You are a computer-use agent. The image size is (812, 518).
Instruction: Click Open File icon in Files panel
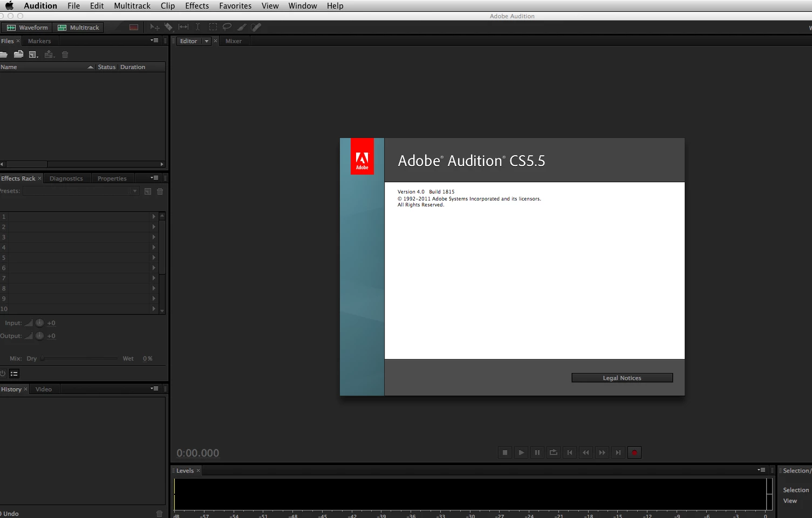click(x=3, y=54)
